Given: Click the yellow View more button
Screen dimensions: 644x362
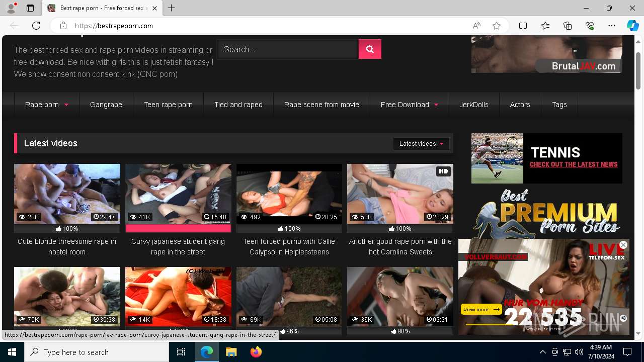Looking at the screenshot, I should (481, 309).
